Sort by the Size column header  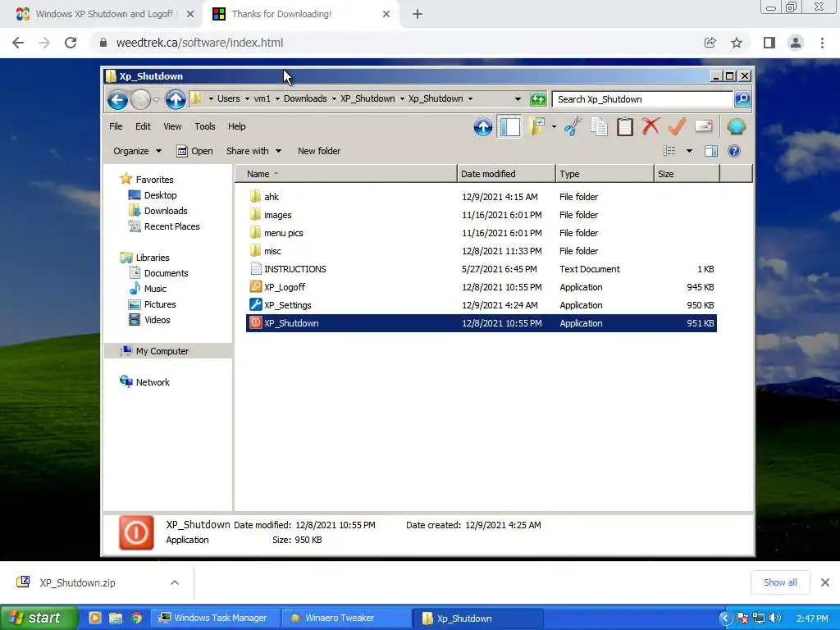click(x=687, y=174)
